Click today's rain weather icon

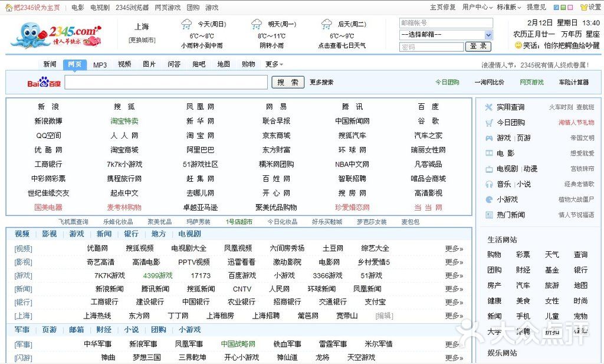click(186, 24)
